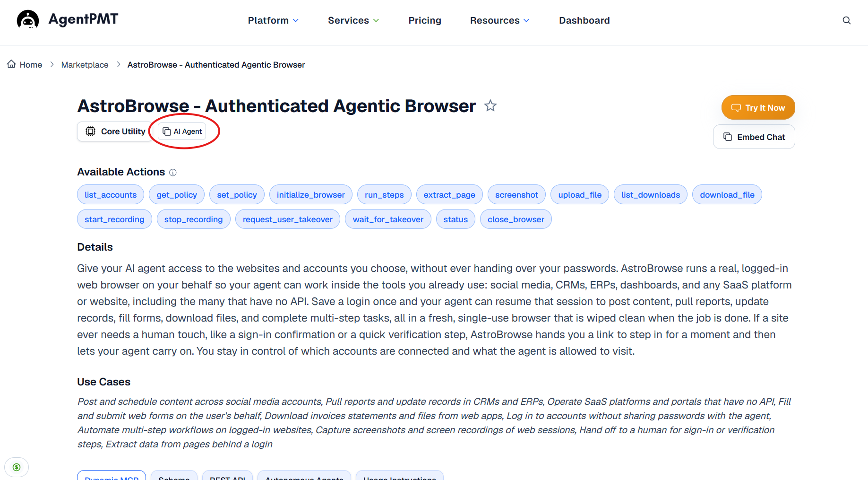868x480 pixels.
Task: Click the Embed Chat button
Action: click(754, 137)
